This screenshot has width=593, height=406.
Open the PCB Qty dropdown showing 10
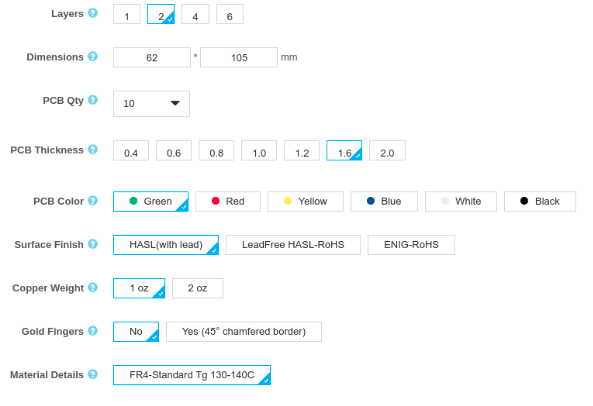click(151, 104)
